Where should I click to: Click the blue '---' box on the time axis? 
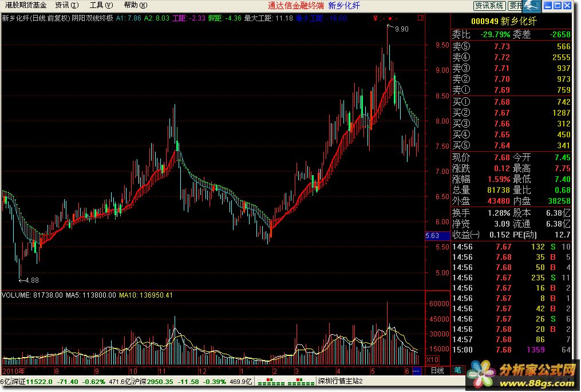coord(416,370)
